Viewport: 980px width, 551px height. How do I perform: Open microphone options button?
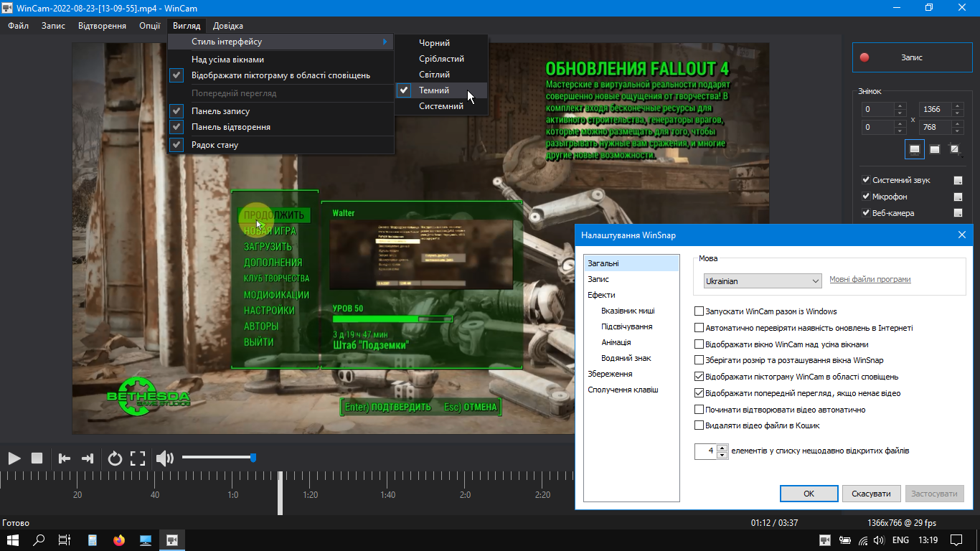click(x=958, y=197)
